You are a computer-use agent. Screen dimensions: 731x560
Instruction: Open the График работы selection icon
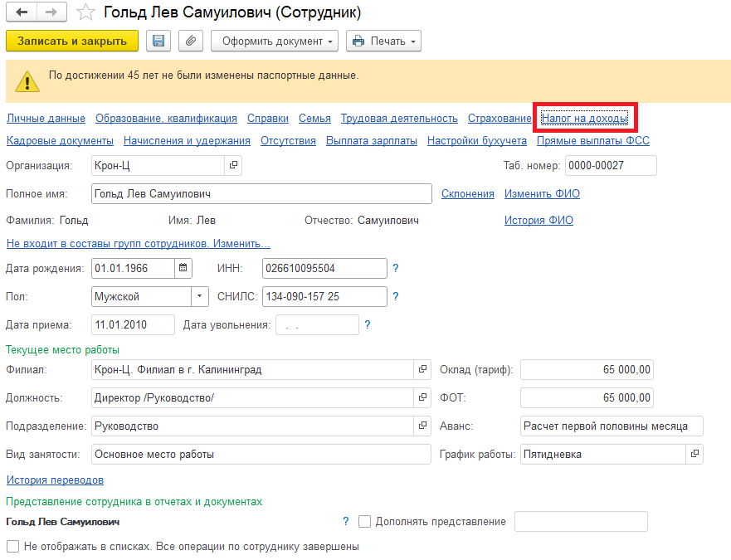click(x=694, y=454)
